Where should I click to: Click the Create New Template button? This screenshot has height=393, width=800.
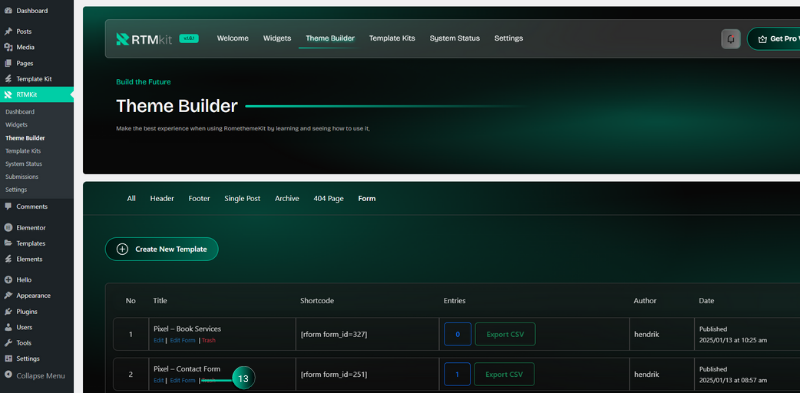click(x=162, y=249)
